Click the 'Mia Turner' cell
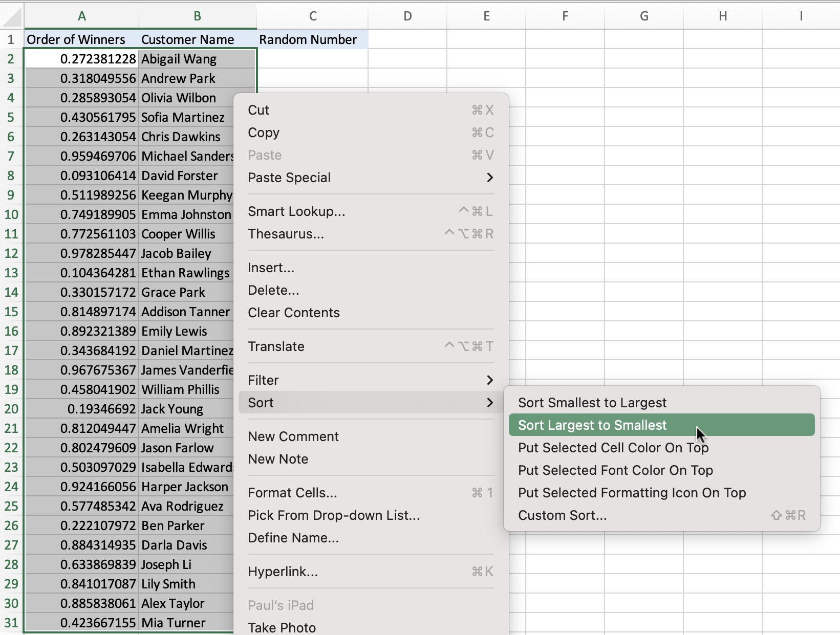 coord(186,623)
